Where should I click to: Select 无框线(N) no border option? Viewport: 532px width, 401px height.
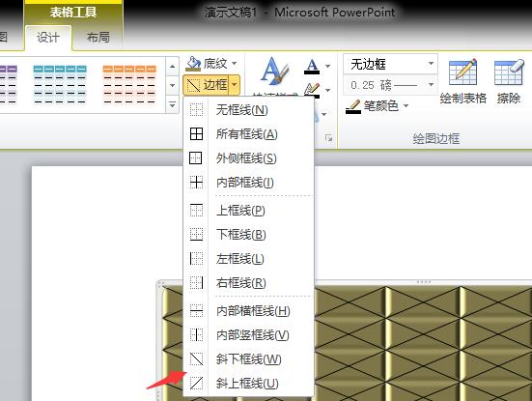248,110
